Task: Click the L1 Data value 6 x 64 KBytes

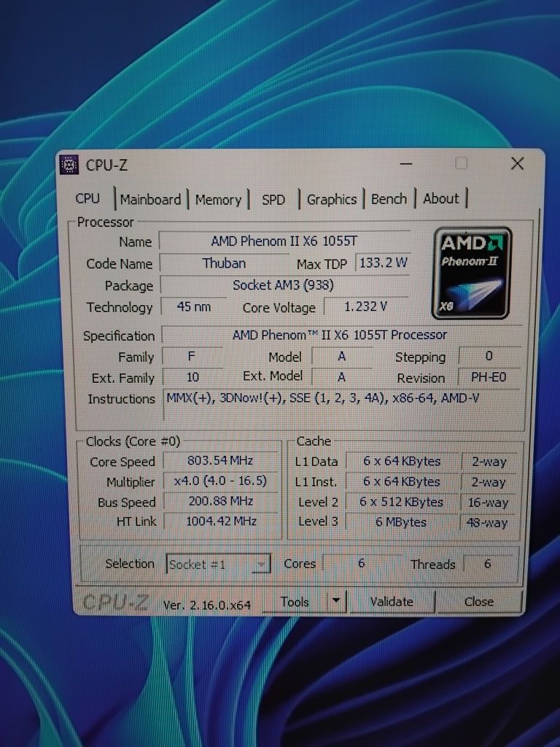Action: click(x=402, y=461)
